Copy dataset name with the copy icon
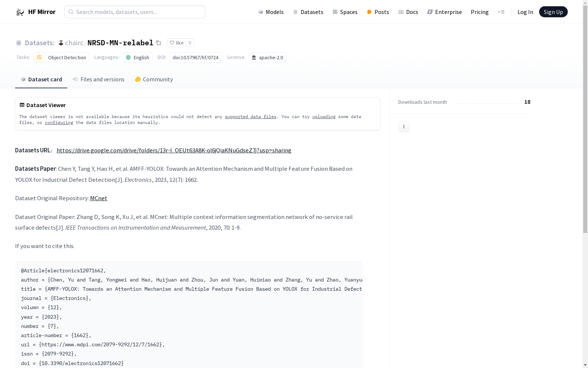This screenshot has width=588, height=368. 158,43
